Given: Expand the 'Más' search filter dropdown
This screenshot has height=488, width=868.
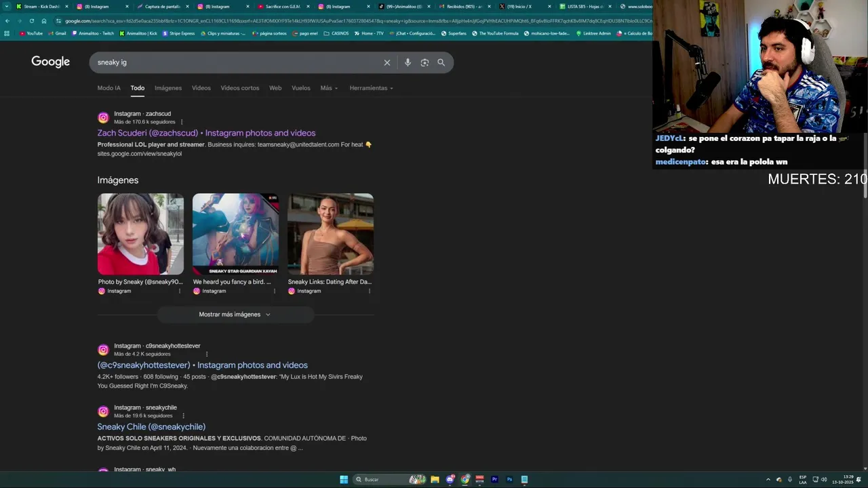Looking at the screenshot, I should [x=329, y=88].
